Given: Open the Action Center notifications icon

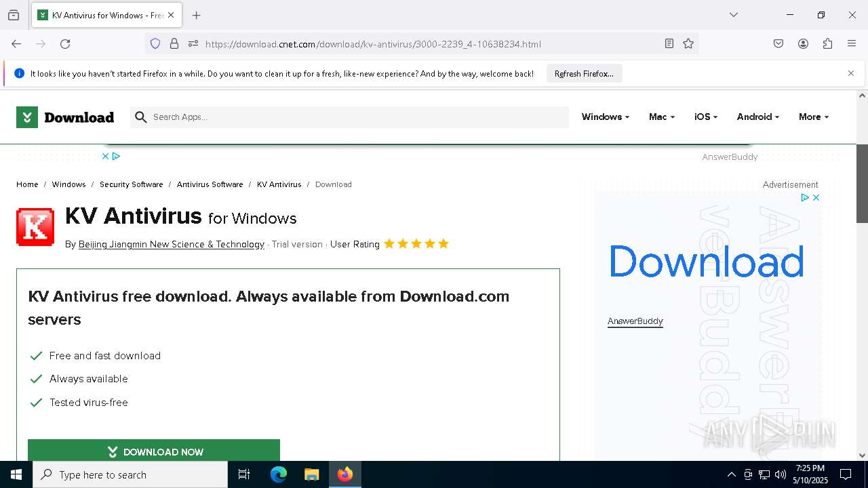Looking at the screenshot, I should point(846,474).
